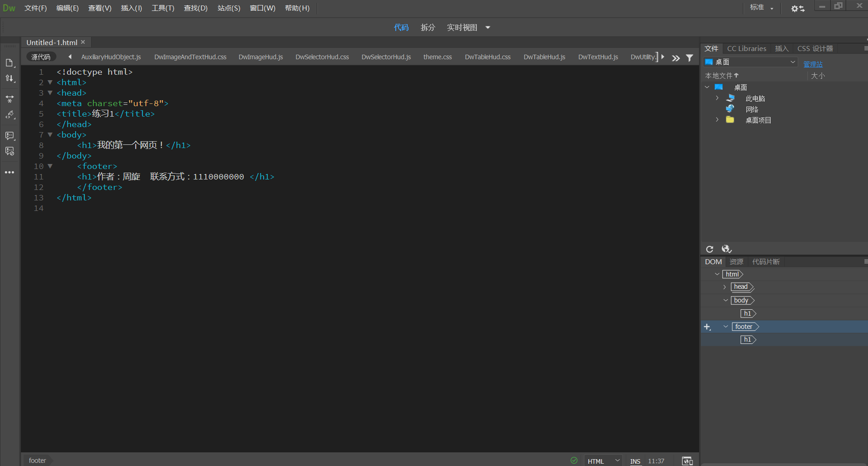
Task: Collapse the 桌面 root node in Files
Action: pos(707,87)
